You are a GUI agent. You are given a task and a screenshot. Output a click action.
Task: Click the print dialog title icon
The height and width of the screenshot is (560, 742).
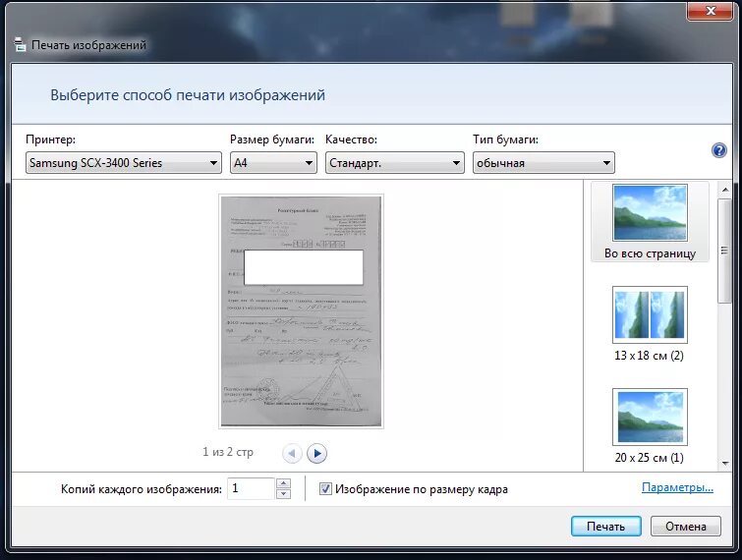pyautogui.click(x=20, y=45)
